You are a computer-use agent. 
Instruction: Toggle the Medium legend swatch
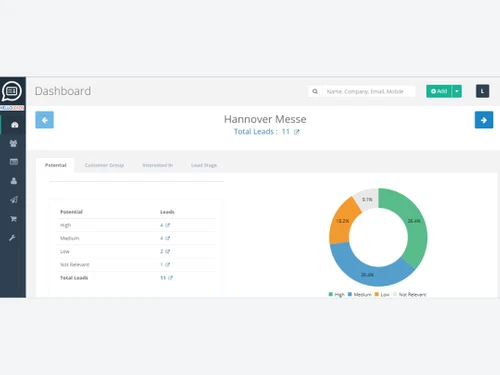350,294
